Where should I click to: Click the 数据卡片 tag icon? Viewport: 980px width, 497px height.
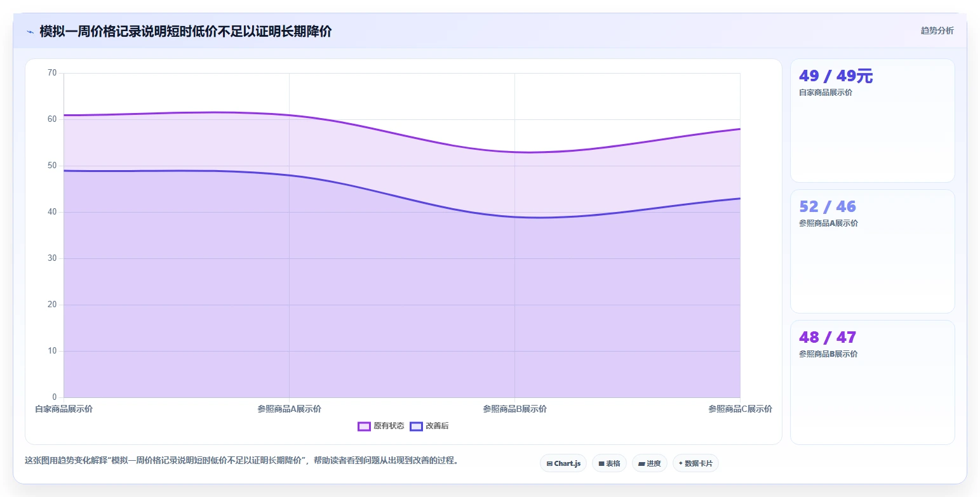tap(681, 463)
